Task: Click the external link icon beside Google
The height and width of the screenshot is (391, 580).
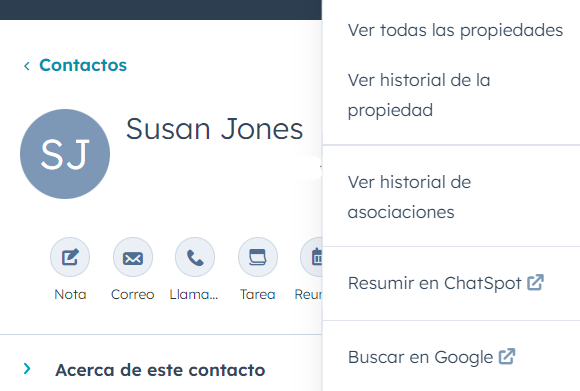Action: 507,356
